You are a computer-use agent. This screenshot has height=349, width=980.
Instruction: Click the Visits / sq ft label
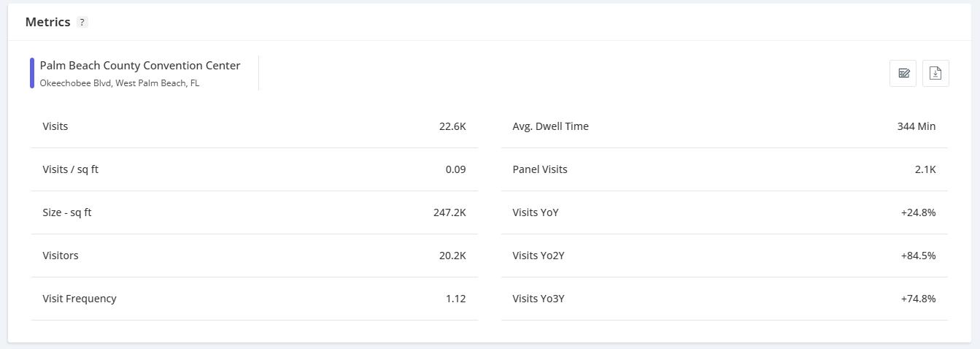click(x=71, y=169)
